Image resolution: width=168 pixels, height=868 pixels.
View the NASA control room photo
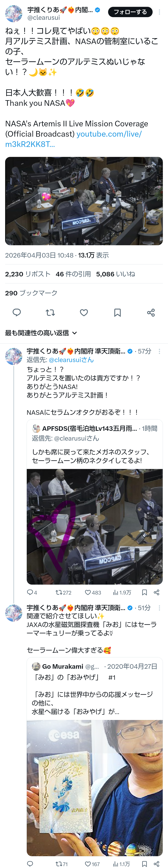click(84, 201)
